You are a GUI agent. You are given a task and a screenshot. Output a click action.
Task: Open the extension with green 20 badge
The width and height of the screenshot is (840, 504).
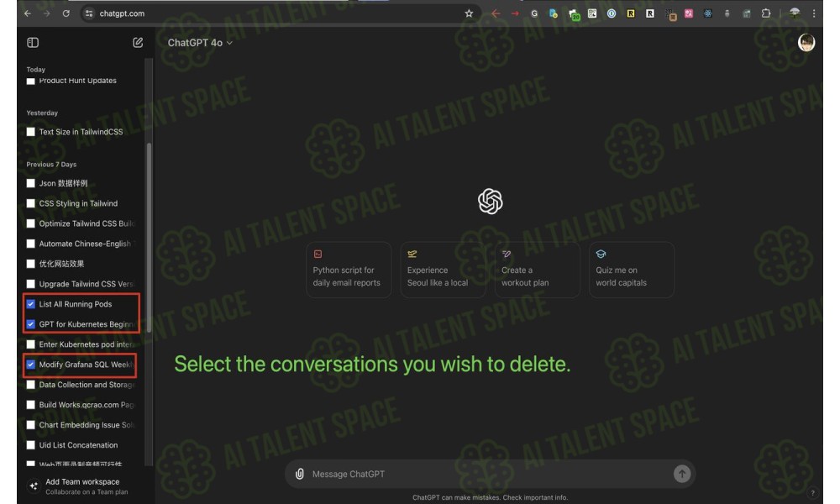[574, 14]
